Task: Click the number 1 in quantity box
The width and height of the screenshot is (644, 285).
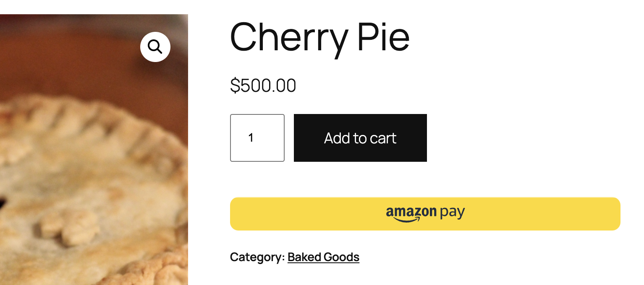Action: click(251, 138)
